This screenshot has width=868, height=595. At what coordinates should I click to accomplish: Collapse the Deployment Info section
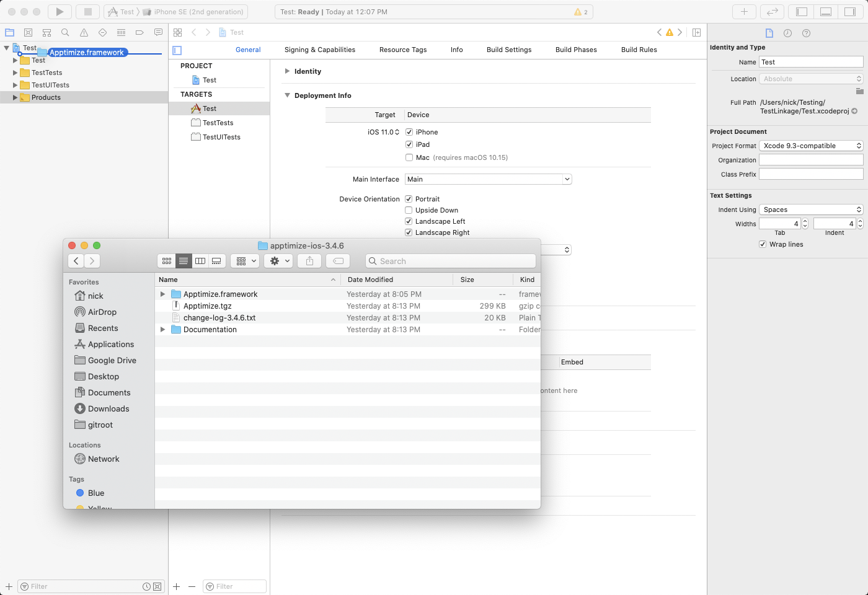287,95
